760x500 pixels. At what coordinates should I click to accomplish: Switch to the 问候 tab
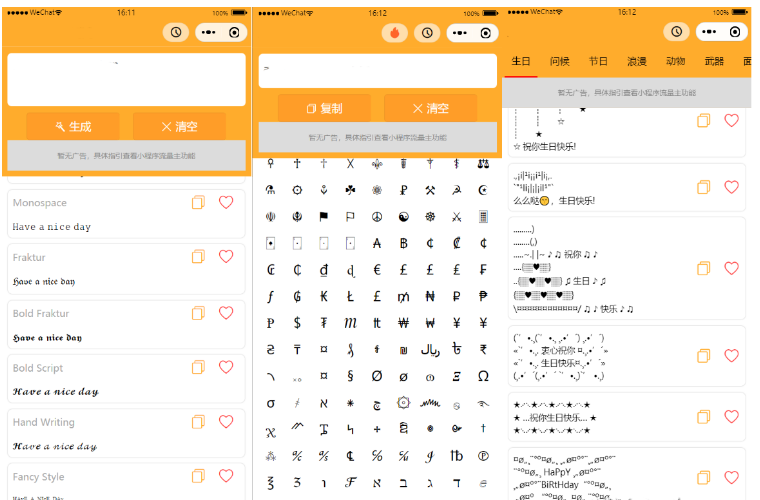click(x=560, y=61)
